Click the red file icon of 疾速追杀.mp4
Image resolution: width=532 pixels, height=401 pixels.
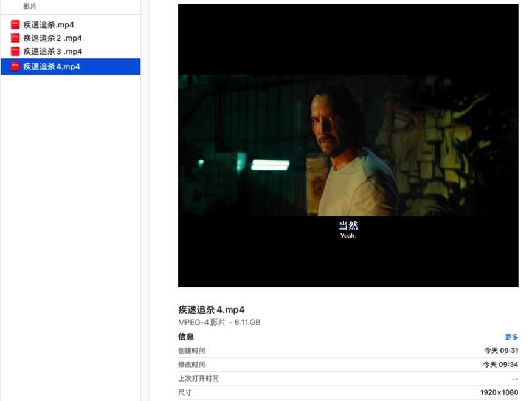point(15,24)
